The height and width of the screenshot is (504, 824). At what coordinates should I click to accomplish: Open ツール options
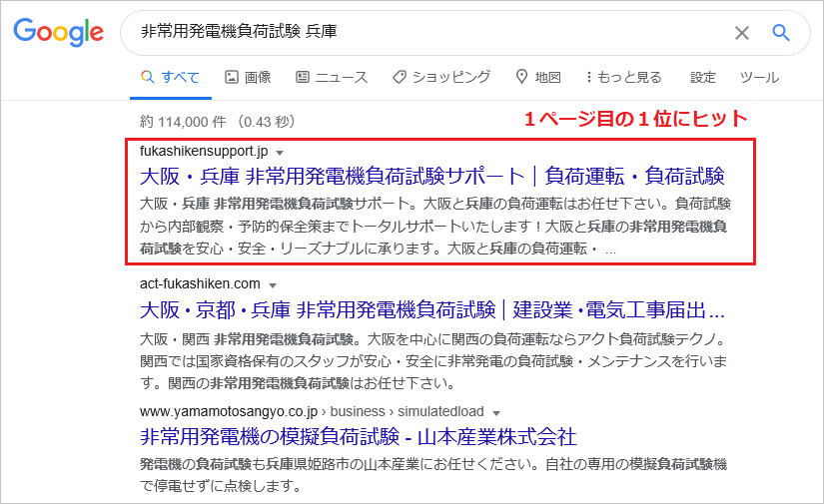point(759,78)
